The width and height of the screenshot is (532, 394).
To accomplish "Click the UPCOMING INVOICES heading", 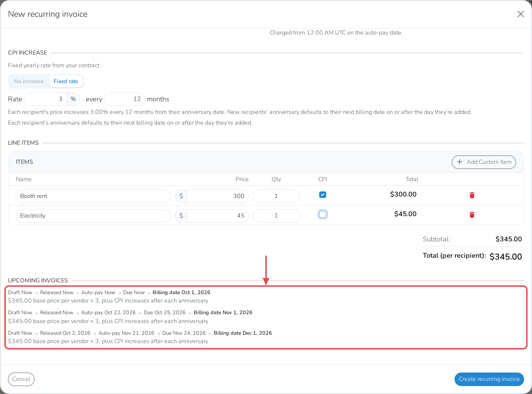I will point(38,281).
